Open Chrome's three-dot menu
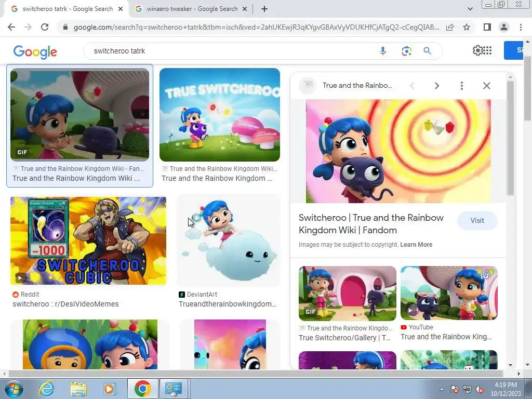532x399 pixels. (521, 27)
